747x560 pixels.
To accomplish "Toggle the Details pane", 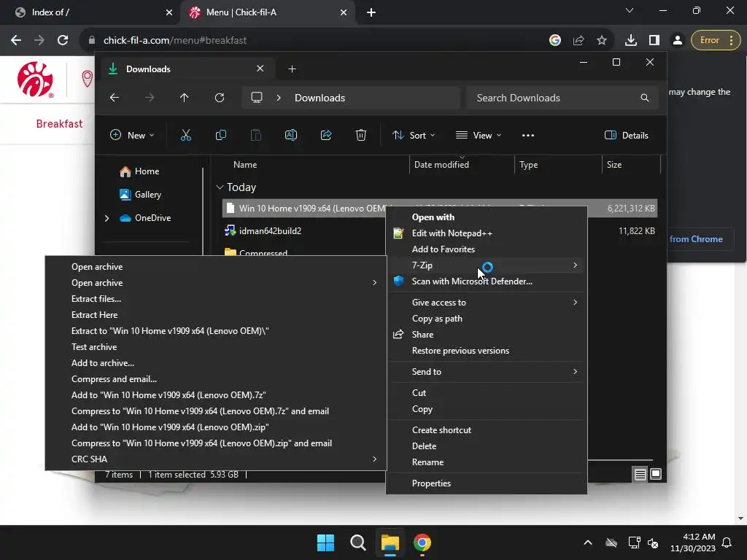I will 626,135.
